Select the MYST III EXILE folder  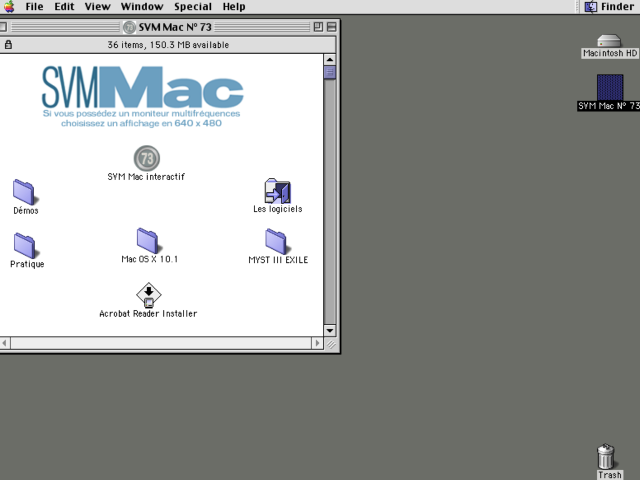[x=277, y=241]
